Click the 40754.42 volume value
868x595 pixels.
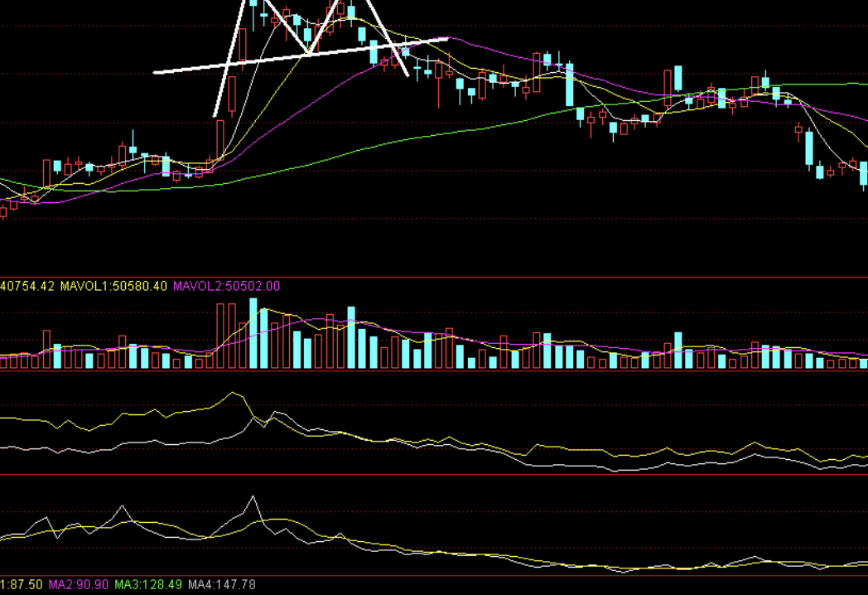27,286
